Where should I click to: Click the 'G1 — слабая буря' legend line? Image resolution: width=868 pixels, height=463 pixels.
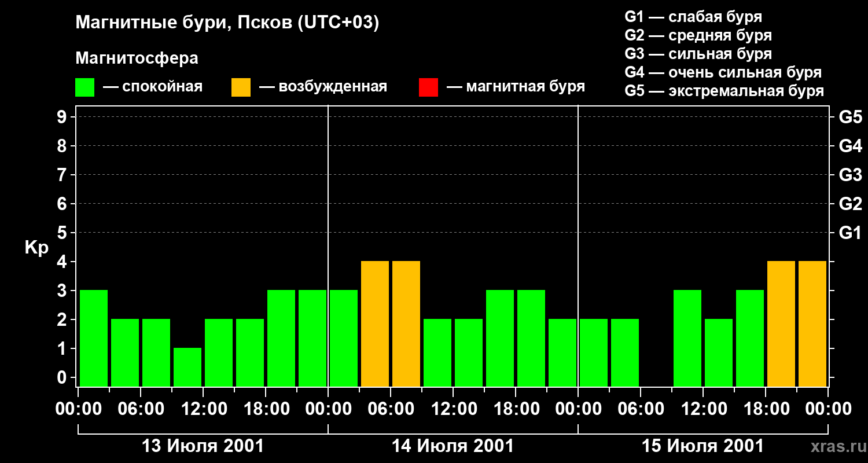[693, 17]
